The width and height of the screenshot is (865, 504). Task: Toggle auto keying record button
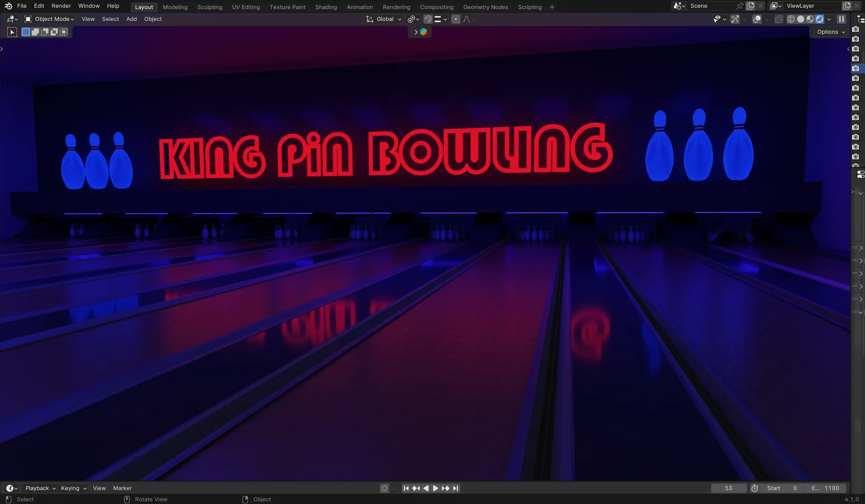tap(384, 488)
